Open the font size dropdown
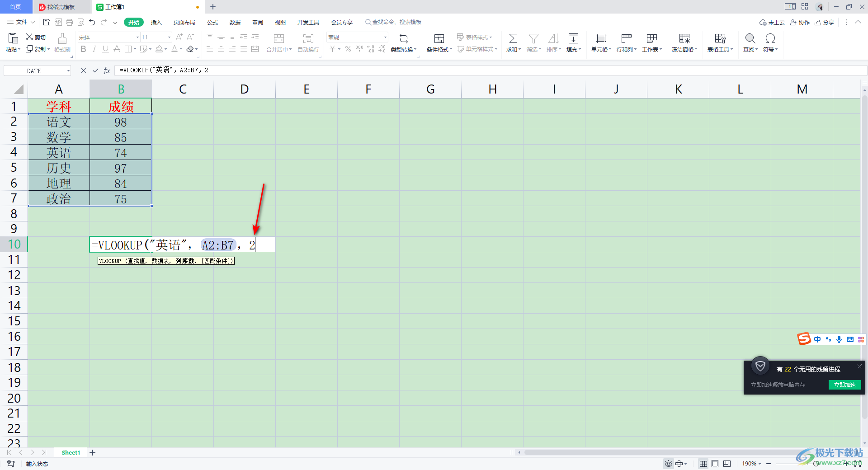Image resolution: width=868 pixels, height=470 pixels. (x=169, y=37)
